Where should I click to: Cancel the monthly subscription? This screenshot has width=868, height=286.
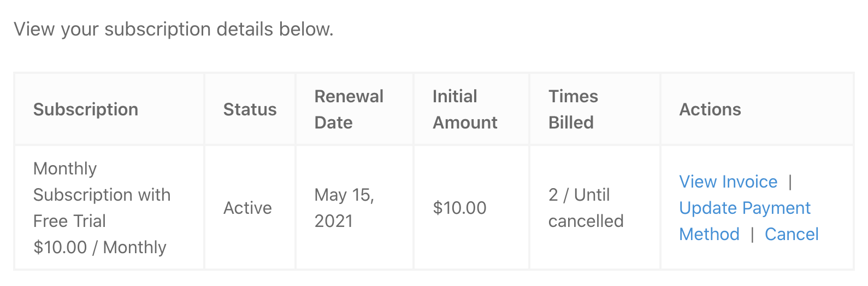coord(792,234)
